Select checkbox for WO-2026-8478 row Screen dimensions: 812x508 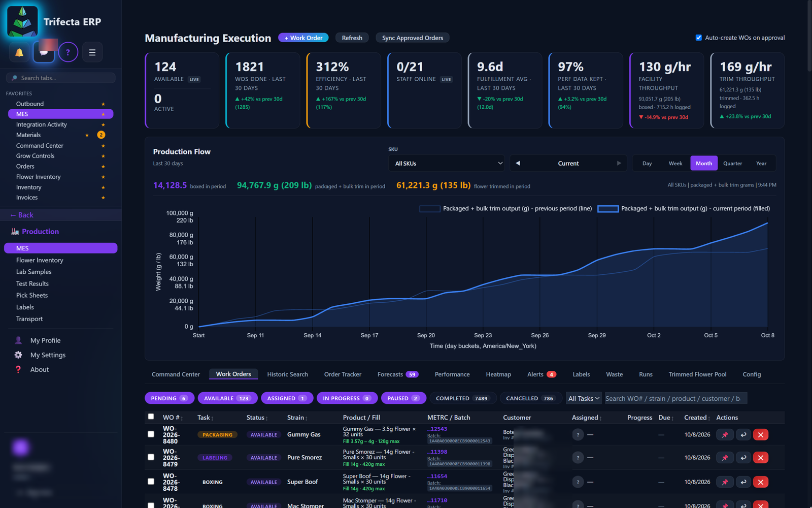tap(151, 482)
